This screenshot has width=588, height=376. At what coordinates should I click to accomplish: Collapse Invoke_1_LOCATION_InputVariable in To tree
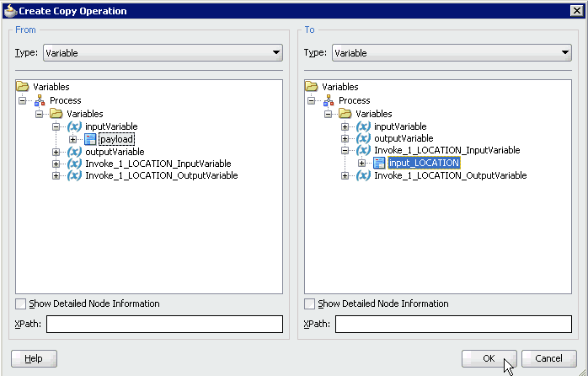point(345,150)
